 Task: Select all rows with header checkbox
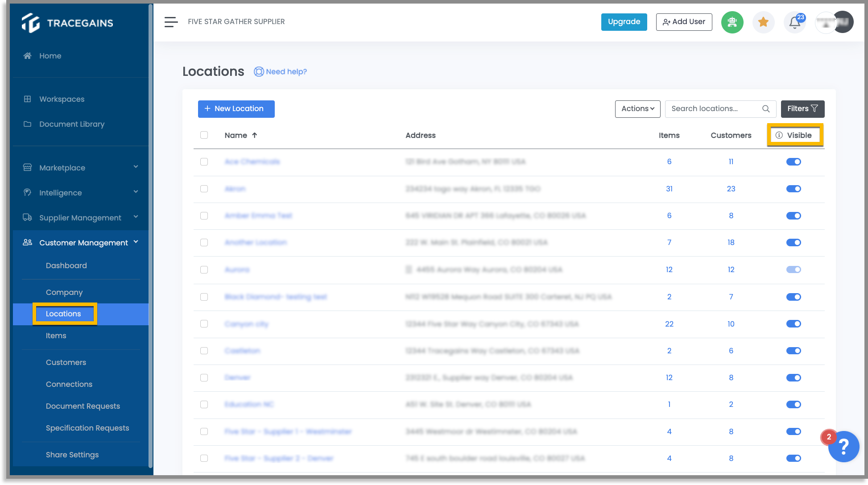pyautogui.click(x=204, y=135)
